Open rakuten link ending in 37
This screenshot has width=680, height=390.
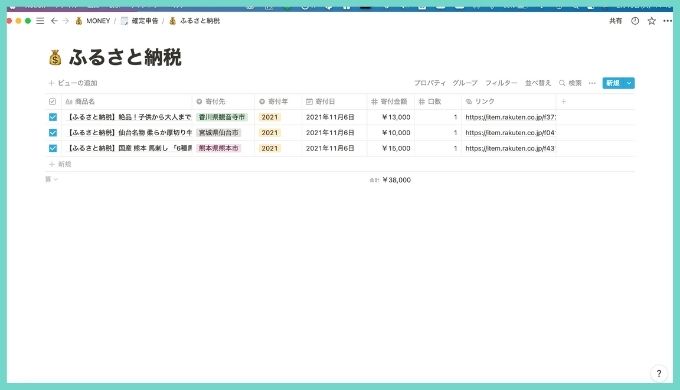(x=510, y=117)
